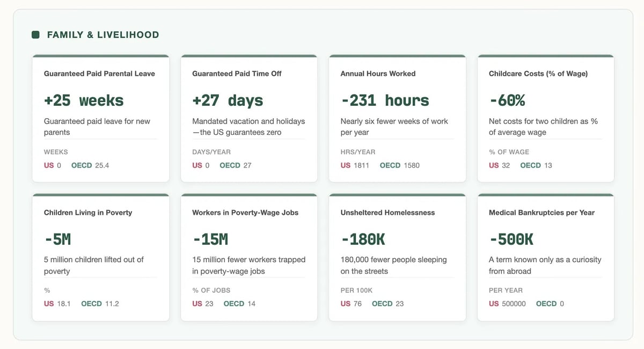Image resolution: width=644 pixels, height=349 pixels.
Task: Open the Childcare Costs (% of Wage) title
Action: point(538,74)
